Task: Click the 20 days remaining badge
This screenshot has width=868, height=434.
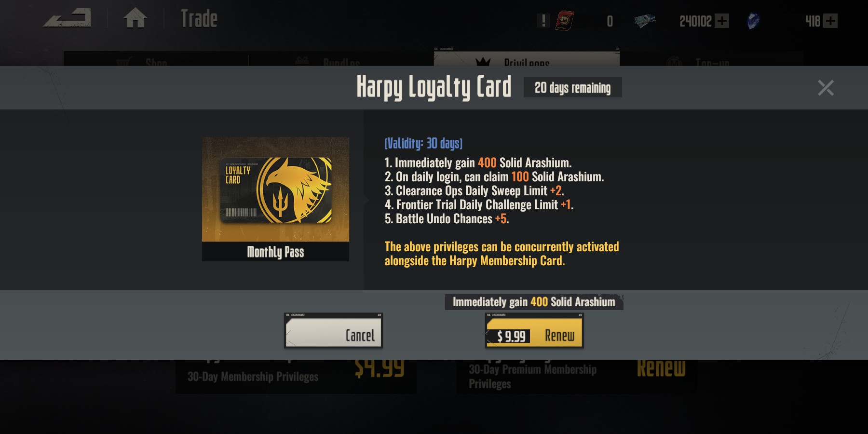Action: point(572,88)
